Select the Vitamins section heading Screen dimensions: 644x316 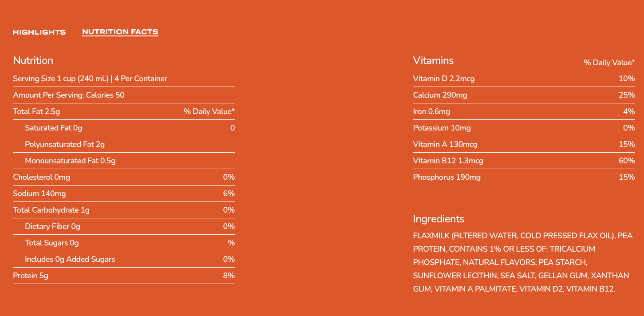(434, 60)
